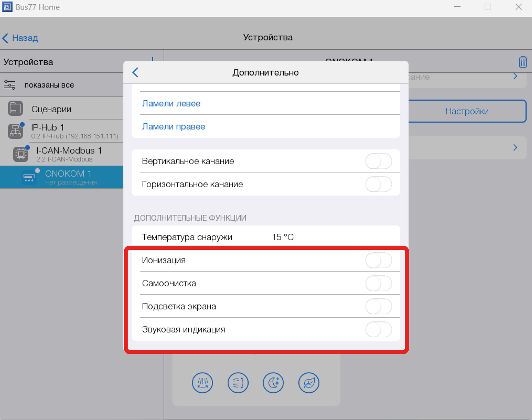The width and height of the screenshot is (532, 420).
Task: Open the Сценарии folder icon
Action: coord(15,108)
